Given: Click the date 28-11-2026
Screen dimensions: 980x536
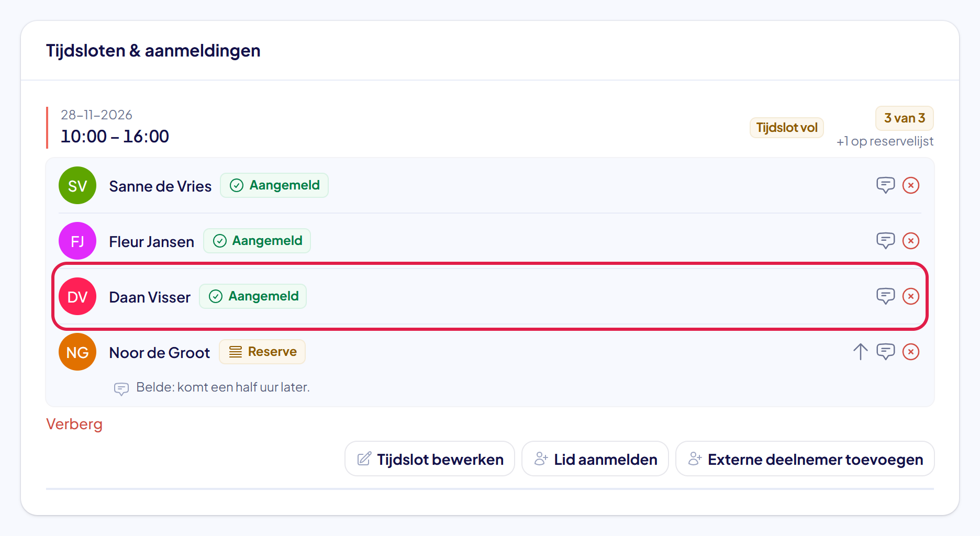Looking at the screenshot, I should click(x=96, y=115).
